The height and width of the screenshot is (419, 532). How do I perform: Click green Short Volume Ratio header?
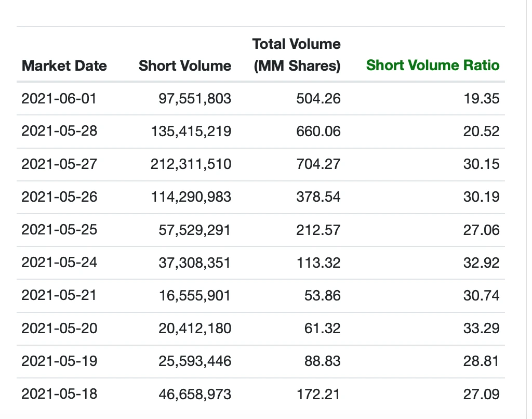[433, 65]
